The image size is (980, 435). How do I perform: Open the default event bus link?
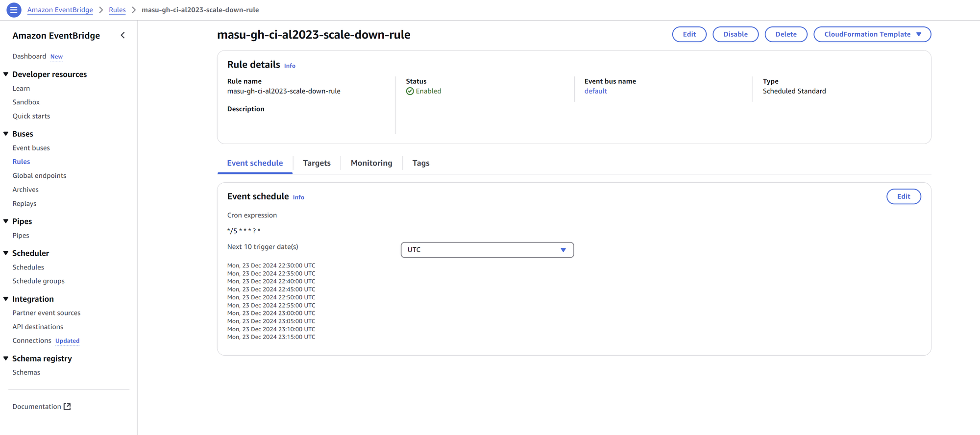(x=595, y=91)
